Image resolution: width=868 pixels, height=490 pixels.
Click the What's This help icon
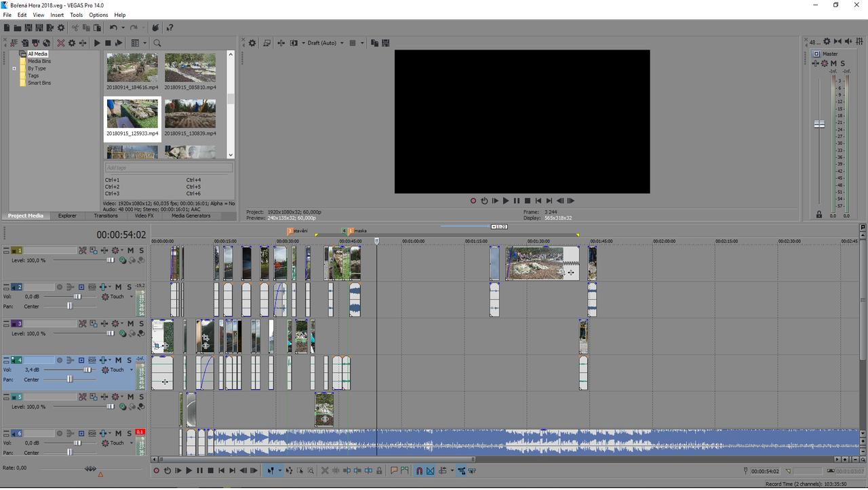170,28
